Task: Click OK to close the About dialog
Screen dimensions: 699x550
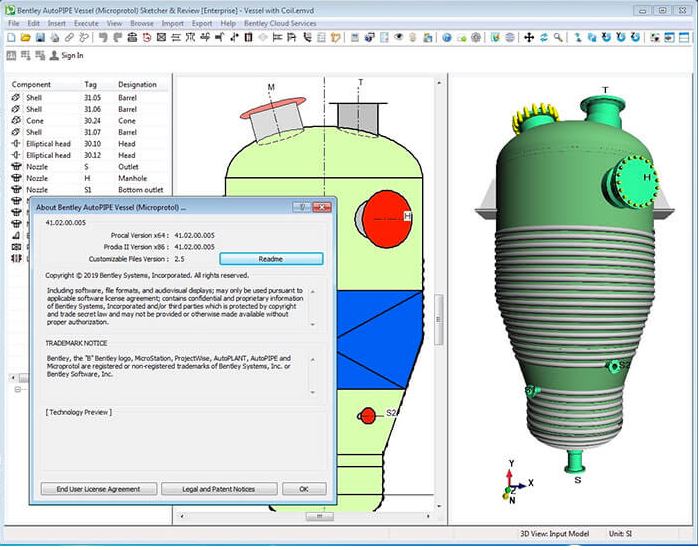Action: (304, 489)
